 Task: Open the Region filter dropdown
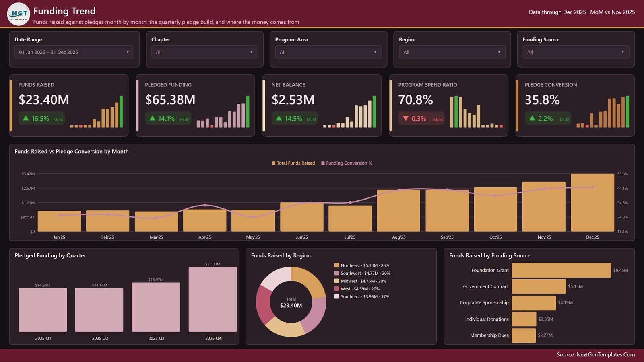tap(452, 52)
